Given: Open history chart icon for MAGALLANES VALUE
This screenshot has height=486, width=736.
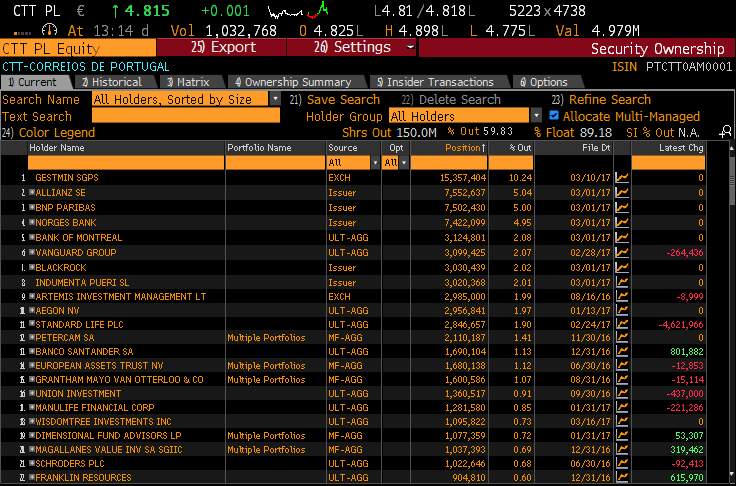Looking at the screenshot, I should pyautogui.click(x=622, y=450).
